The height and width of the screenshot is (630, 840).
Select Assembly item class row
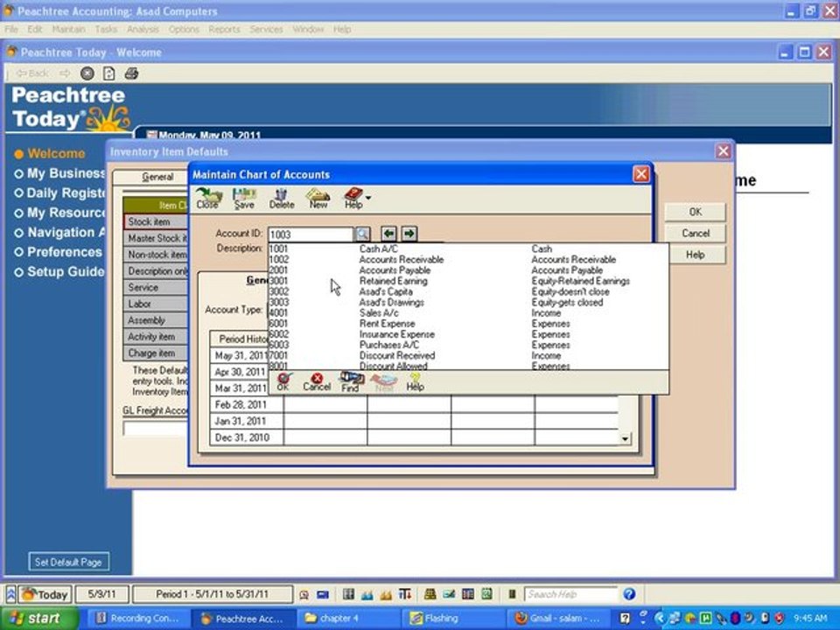[156, 320]
